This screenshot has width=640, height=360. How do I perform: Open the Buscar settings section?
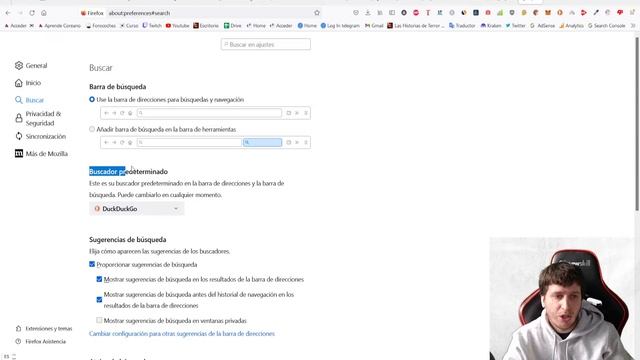[x=29, y=100]
